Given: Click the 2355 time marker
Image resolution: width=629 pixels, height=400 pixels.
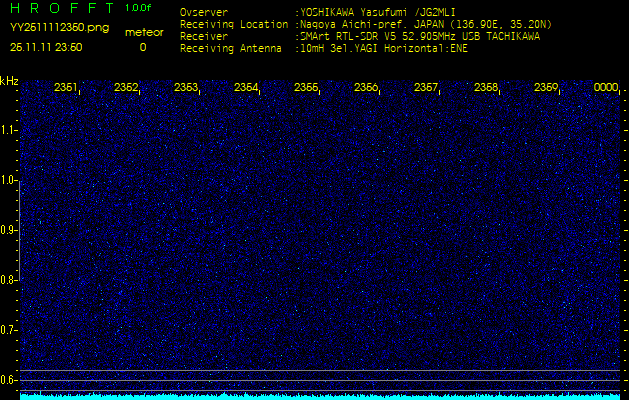Looking at the screenshot, I should point(306,88).
